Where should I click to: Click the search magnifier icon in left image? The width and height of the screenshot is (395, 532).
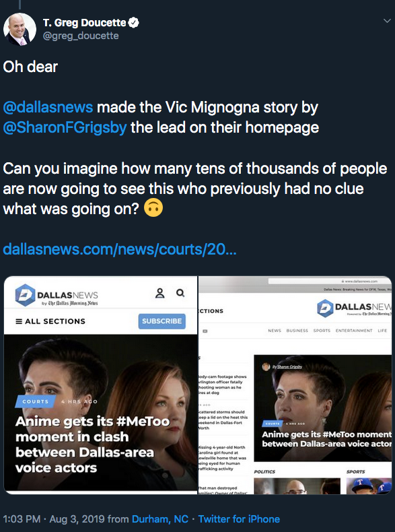click(x=180, y=293)
